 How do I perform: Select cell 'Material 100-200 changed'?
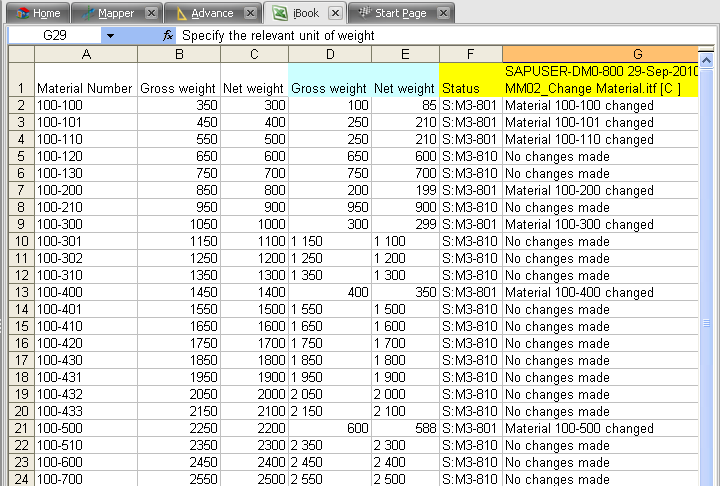click(580, 190)
